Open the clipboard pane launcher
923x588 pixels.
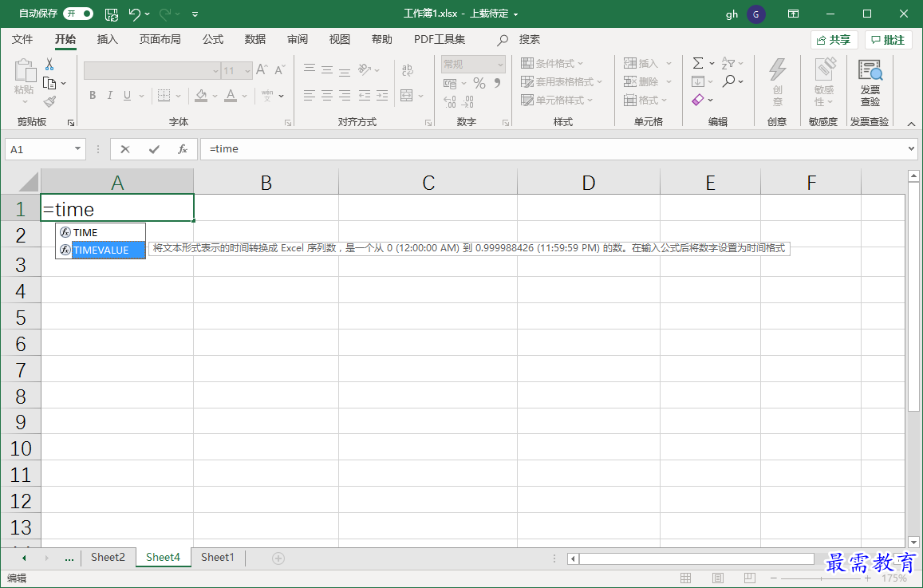coord(71,122)
